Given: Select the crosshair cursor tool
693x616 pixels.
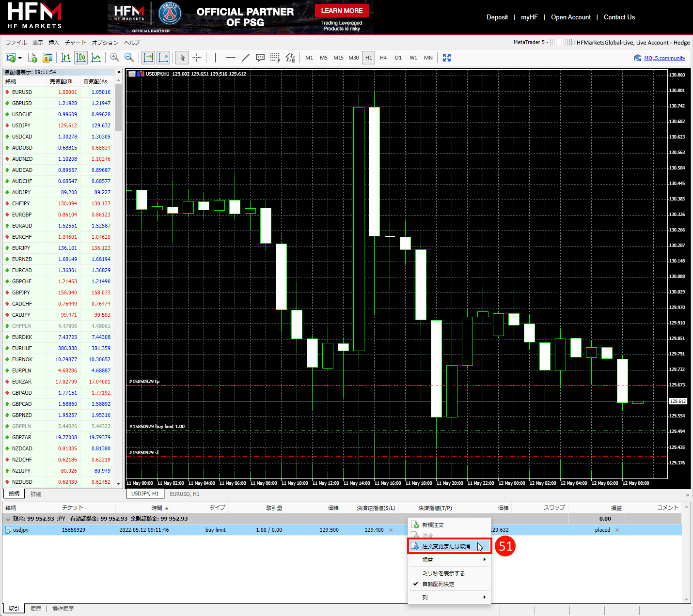Looking at the screenshot, I should pos(197,58).
